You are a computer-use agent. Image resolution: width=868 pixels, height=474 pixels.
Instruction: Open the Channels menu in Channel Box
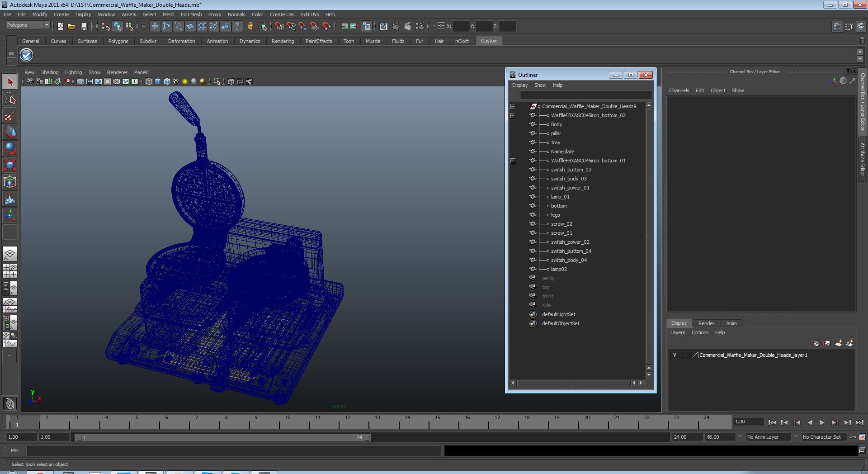[679, 90]
